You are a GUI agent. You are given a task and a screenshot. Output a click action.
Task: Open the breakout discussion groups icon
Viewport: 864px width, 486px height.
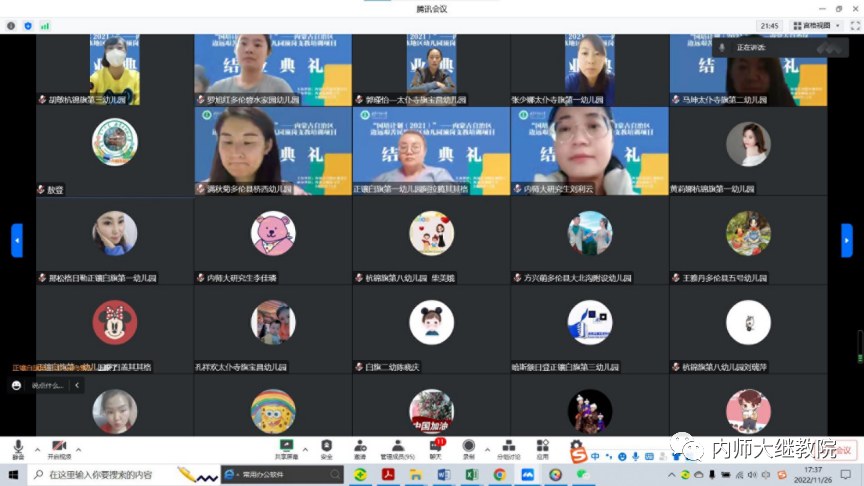pos(509,447)
